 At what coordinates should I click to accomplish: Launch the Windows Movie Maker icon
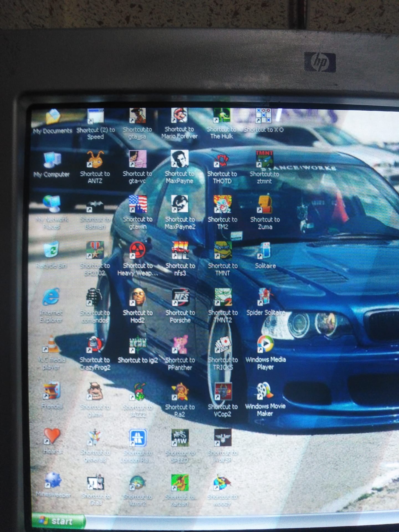(265, 391)
